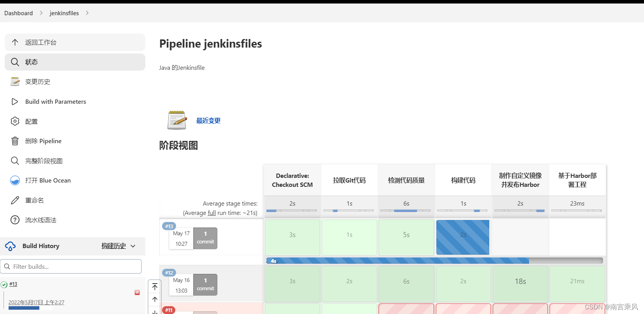The width and height of the screenshot is (644, 314).
Task: Click the 1s 拉取Git代码 cell for build #13
Action: [x=349, y=237]
